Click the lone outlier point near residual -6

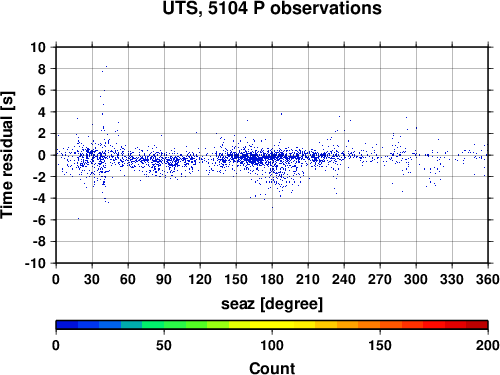click(x=78, y=219)
